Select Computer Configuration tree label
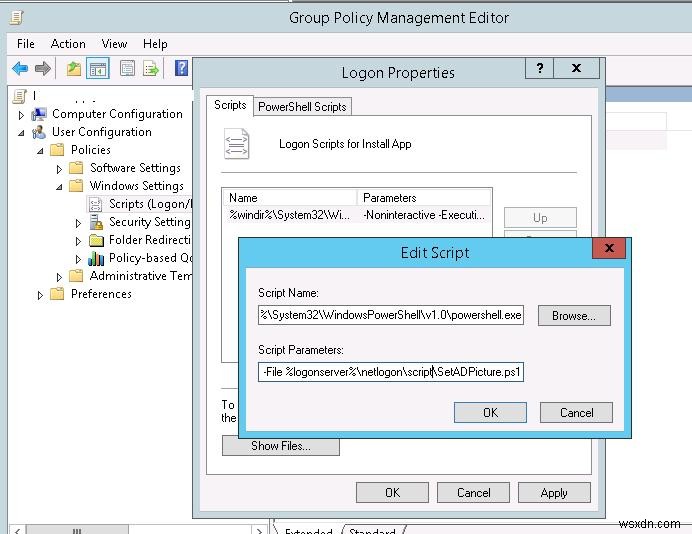Viewport: 692px width, 534px height. coord(117,114)
